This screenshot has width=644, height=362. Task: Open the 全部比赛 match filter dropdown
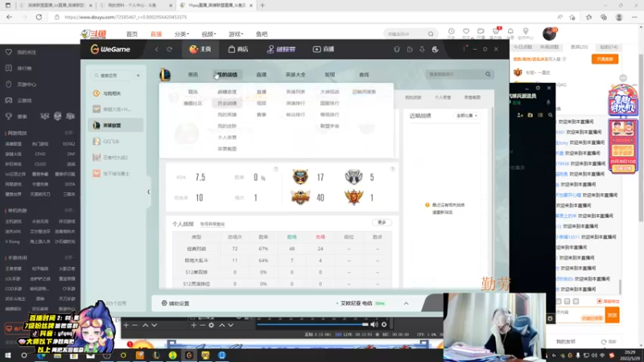pos(467,116)
